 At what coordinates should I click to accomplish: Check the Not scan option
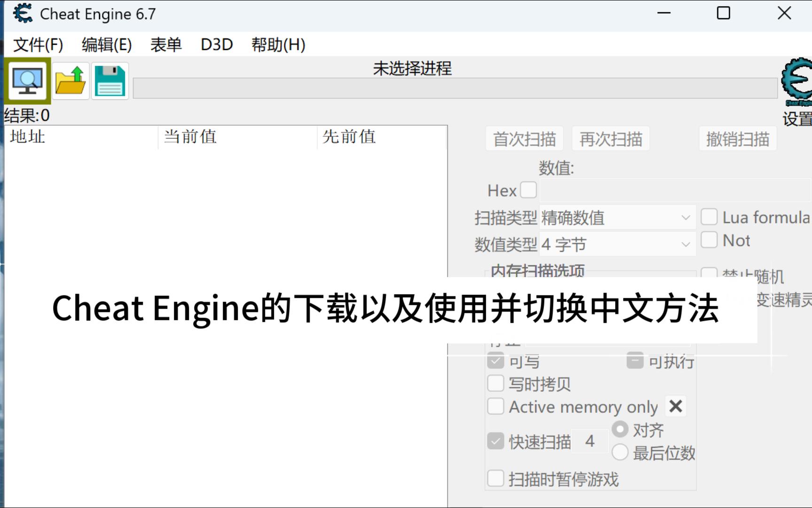pyautogui.click(x=709, y=240)
